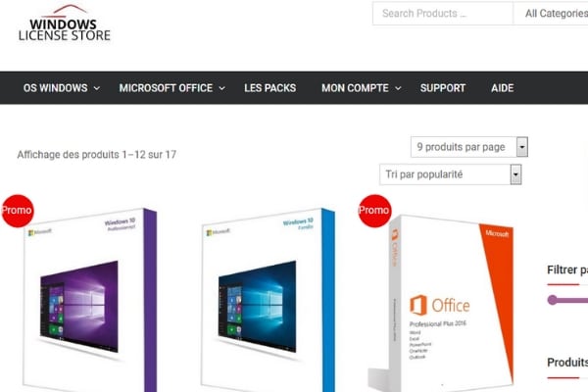
Task: Open the Mon Compte menu
Action: (x=355, y=88)
